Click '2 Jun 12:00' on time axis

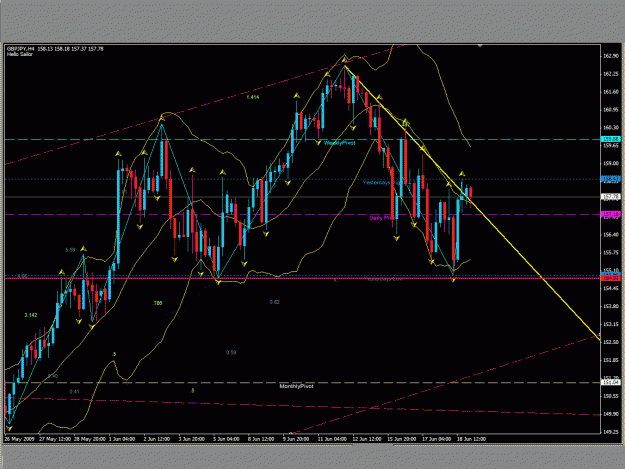[157, 439]
